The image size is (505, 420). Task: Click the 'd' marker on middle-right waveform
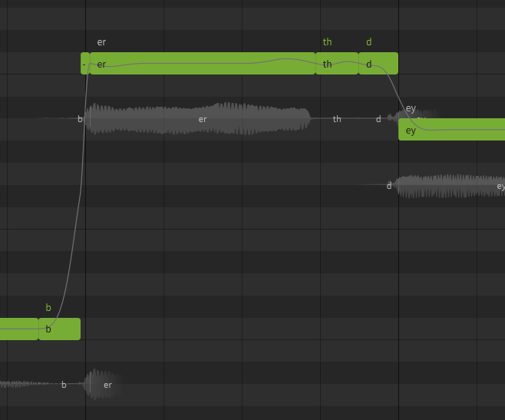(x=389, y=186)
